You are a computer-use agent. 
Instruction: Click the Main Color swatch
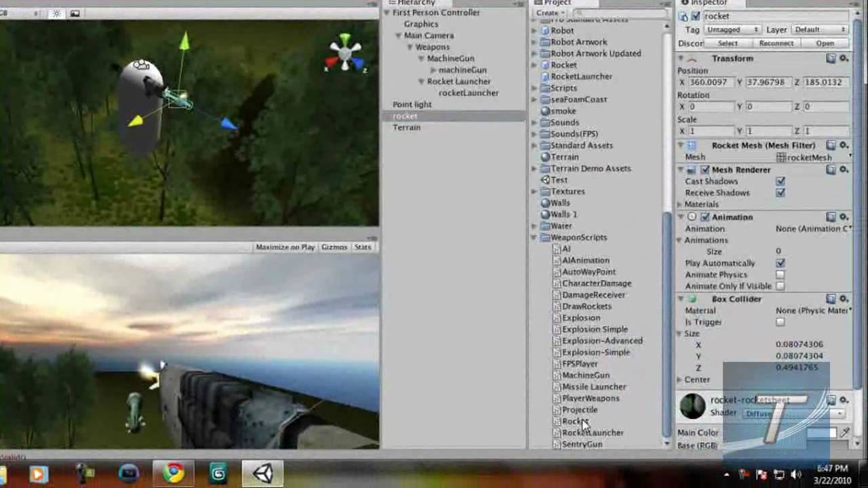pyautogui.click(x=821, y=432)
